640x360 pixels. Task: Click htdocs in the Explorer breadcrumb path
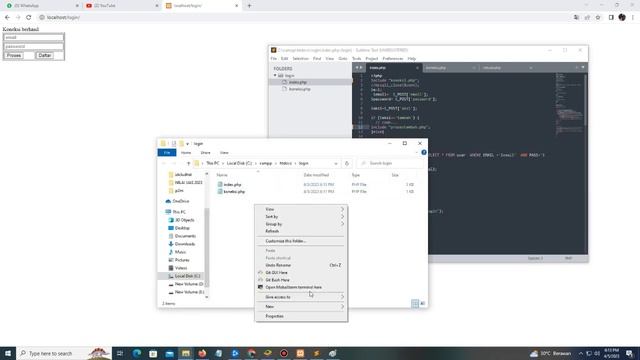click(285, 163)
